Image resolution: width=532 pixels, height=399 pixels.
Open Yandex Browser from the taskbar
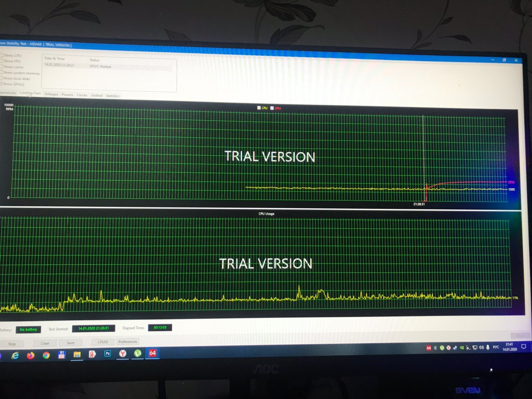pyautogui.click(x=123, y=354)
